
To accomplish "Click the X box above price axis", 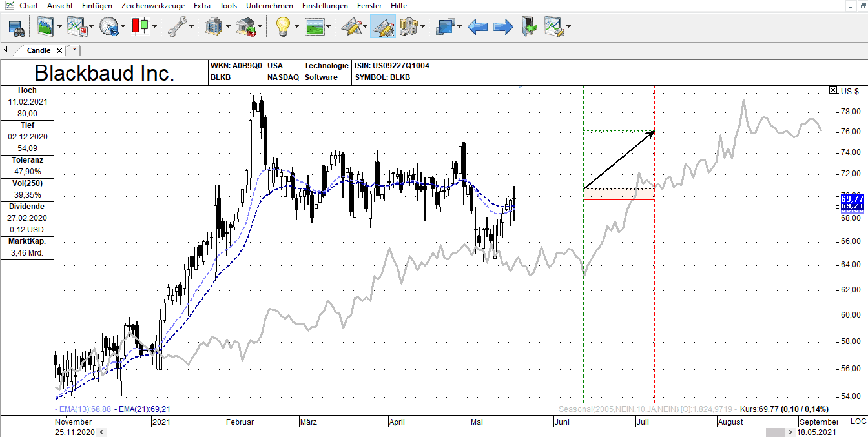I will pos(832,90).
